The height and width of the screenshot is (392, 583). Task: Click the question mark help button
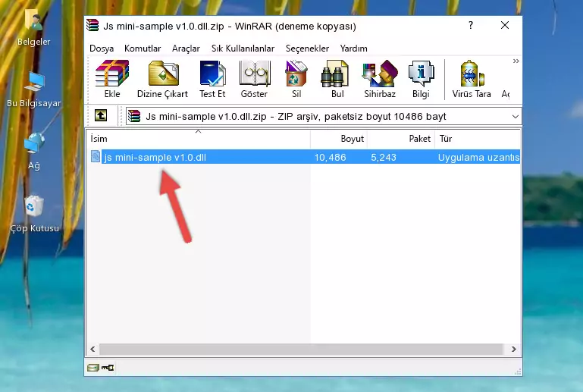[471, 25]
